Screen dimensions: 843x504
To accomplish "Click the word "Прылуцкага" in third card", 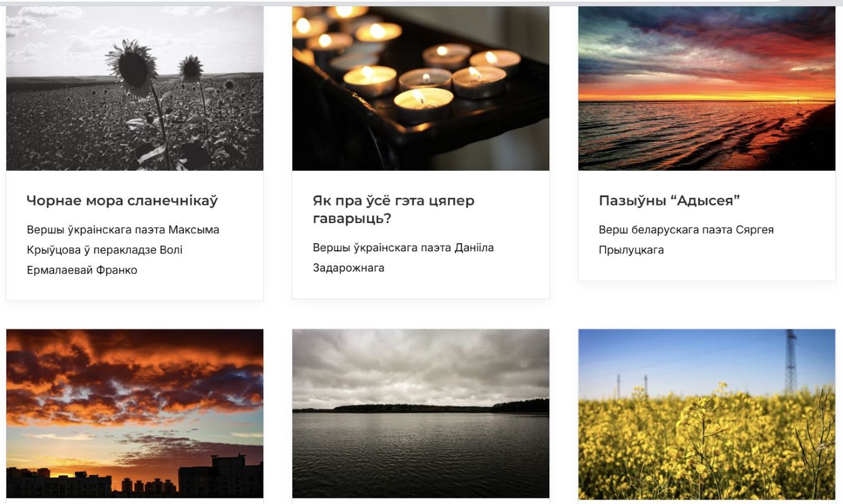I will click(x=631, y=250).
